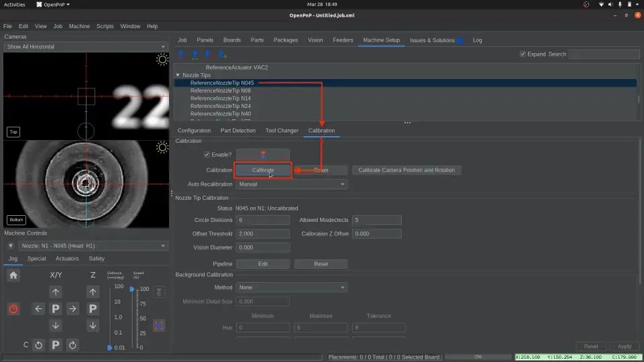Image resolution: width=644 pixels, height=362 pixels.
Task: Switch to the Feeders tab
Action: tap(343, 40)
